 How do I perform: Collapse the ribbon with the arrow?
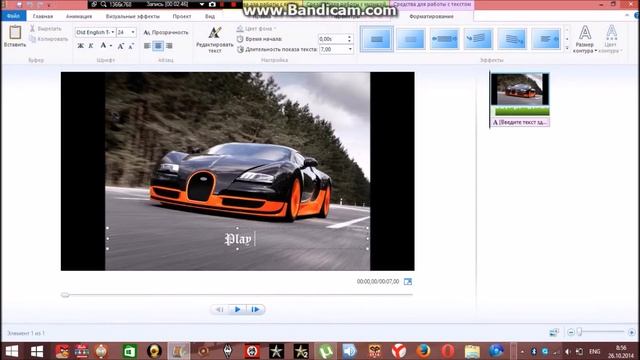tap(627, 16)
